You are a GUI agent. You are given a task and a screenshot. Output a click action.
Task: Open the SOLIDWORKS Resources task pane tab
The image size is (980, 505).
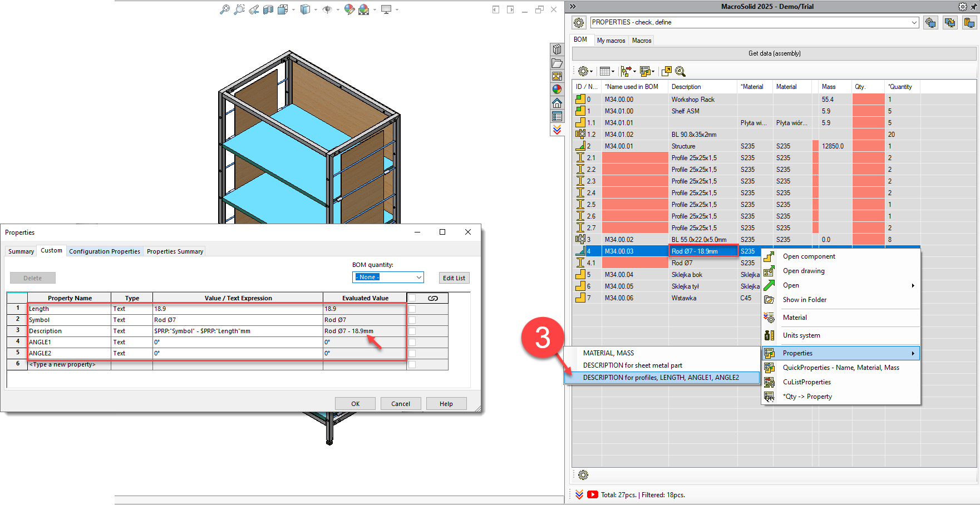(x=557, y=49)
